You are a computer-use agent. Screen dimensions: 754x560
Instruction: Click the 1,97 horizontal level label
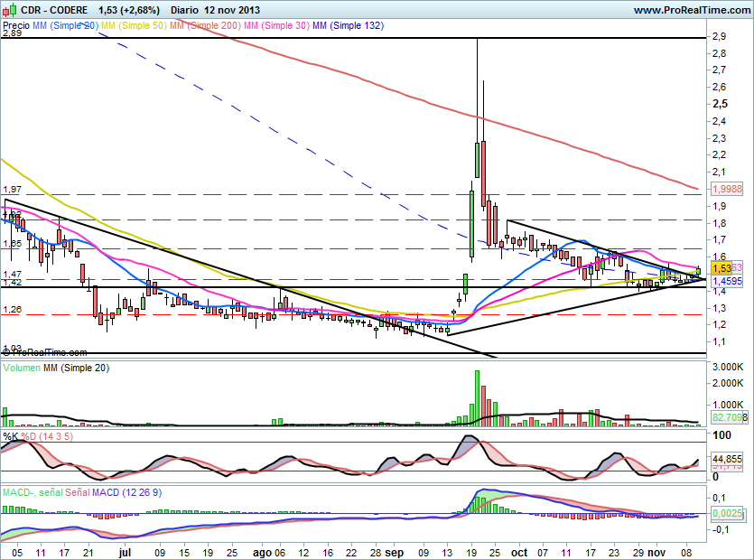point(12,190)
